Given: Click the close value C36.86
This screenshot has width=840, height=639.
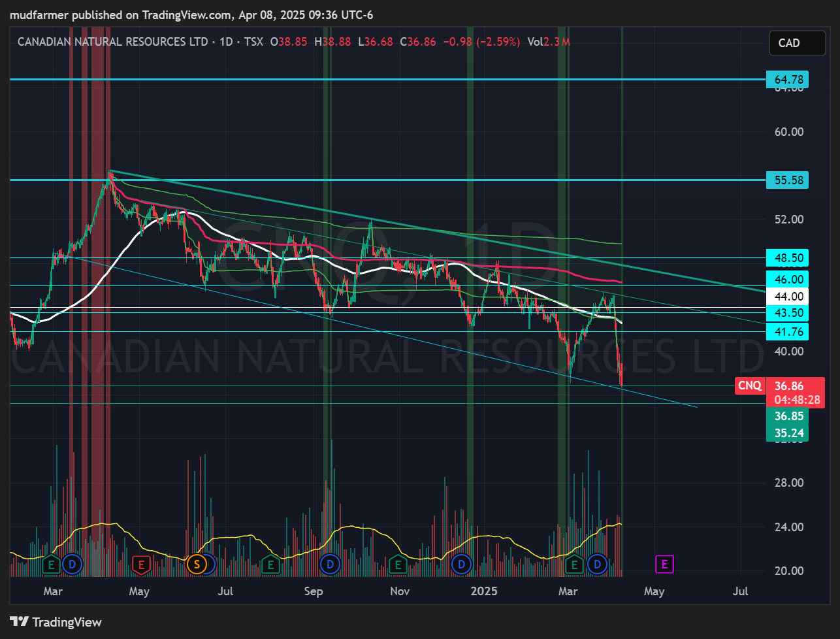Looking at the screenshot, I should click(x=417, y=42).
